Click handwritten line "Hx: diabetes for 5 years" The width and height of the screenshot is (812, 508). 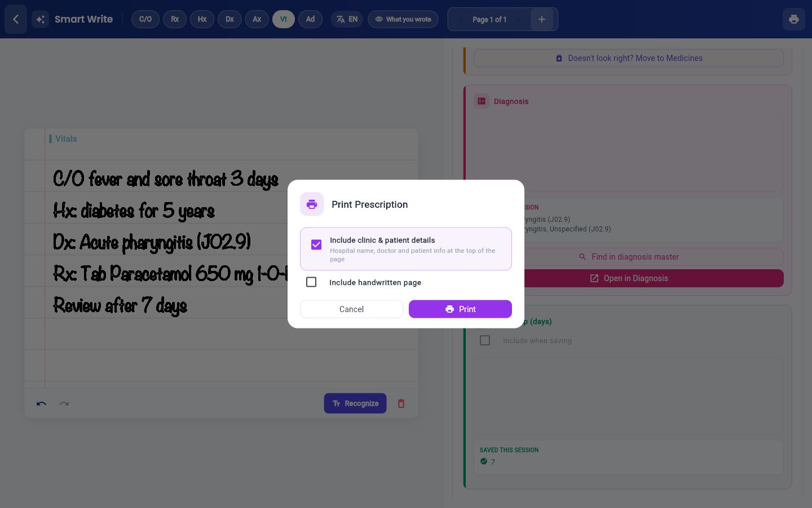(x=134, y=211)
